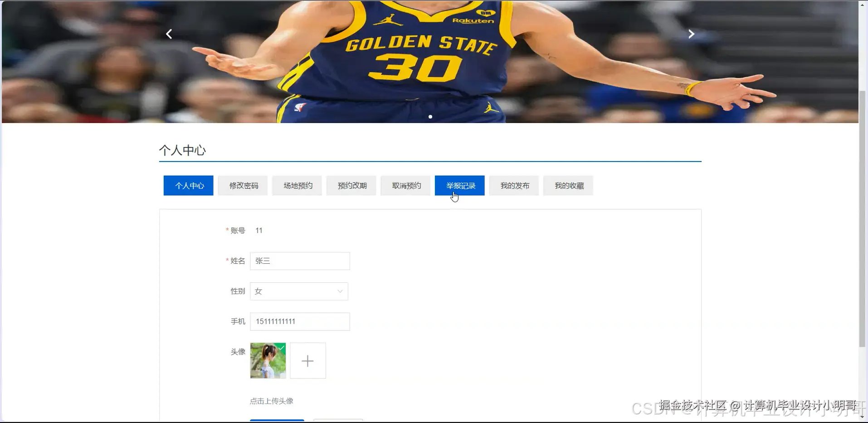868x423 pixels.
Task: Open the 个人中心 tab
Action: coord(189,186)
